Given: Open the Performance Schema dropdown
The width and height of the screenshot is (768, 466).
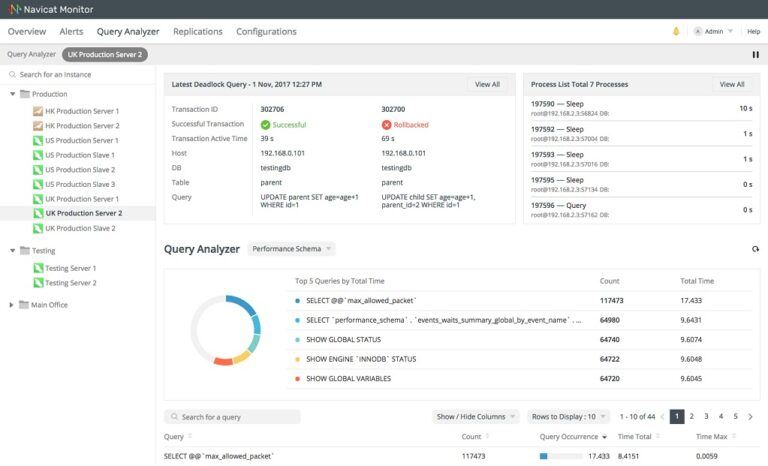Looking at the screenshot, I should (291, 249).
